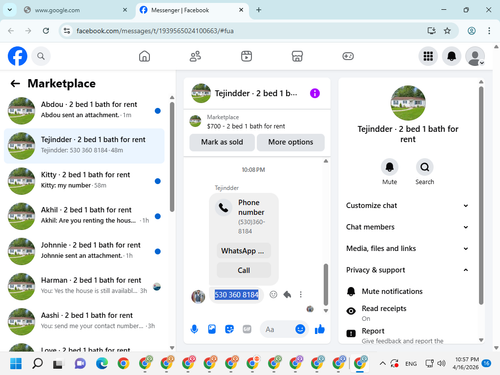The width and height of the screenshot is (500, 375).
Task: Open a new Chrome tab
Action: (258, 10)
